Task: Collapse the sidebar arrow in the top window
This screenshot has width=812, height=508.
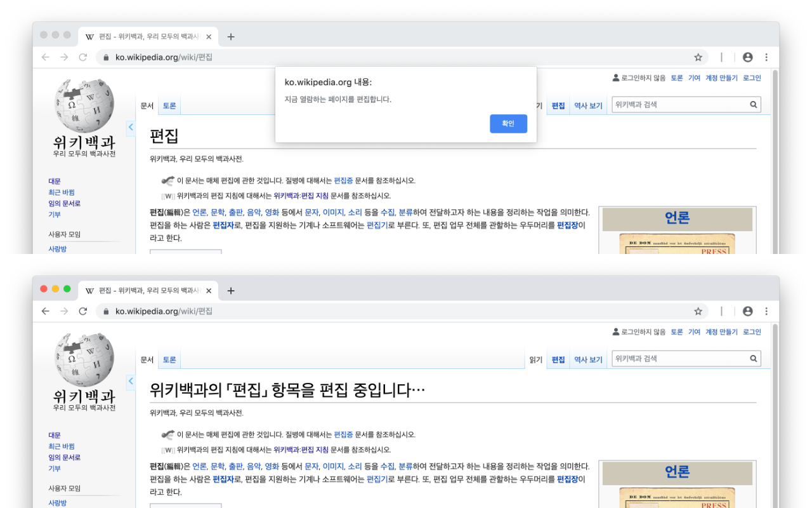Action: point(131,127)
